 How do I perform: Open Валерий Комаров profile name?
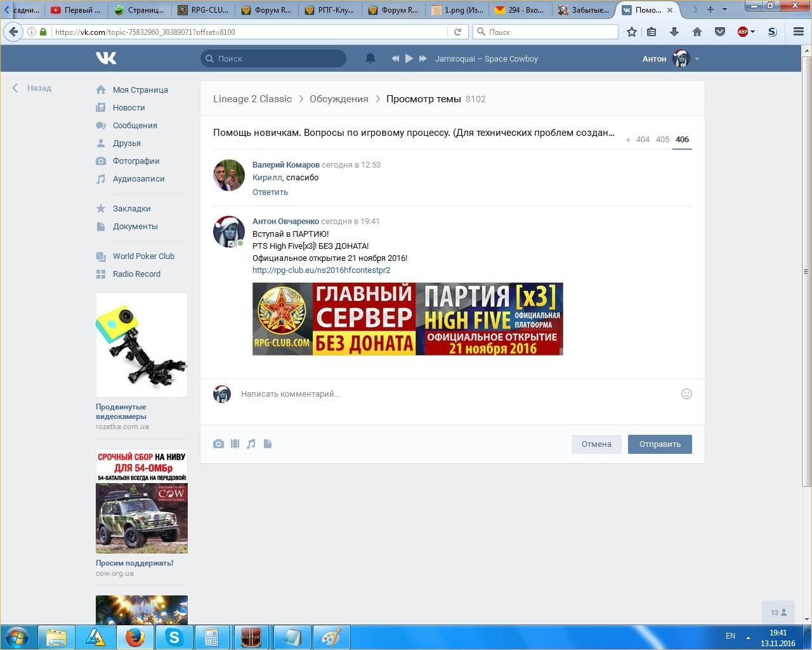tap(286, 164)
